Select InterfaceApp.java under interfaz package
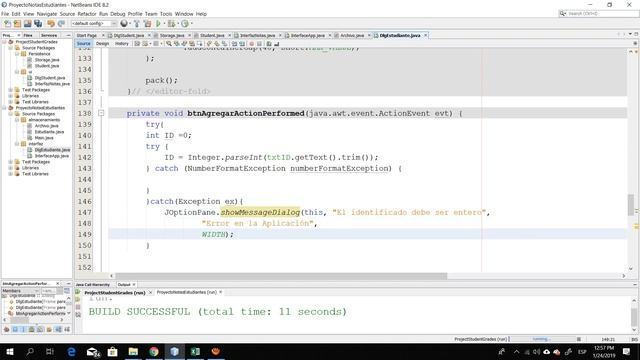This screenshot has width=640, height=360. [x=51, y=156]
